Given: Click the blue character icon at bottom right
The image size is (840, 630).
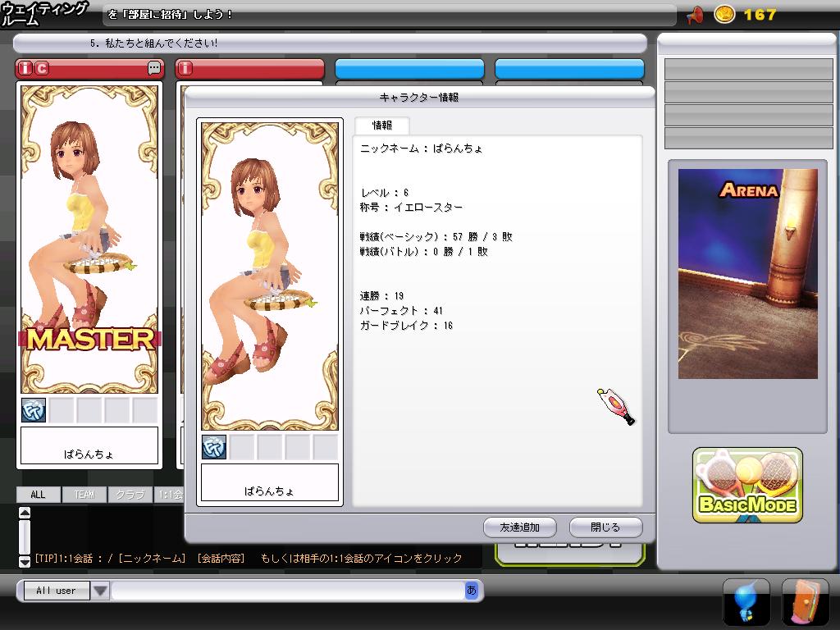Looking at the screenshot, I should click(x=746, y=603).
